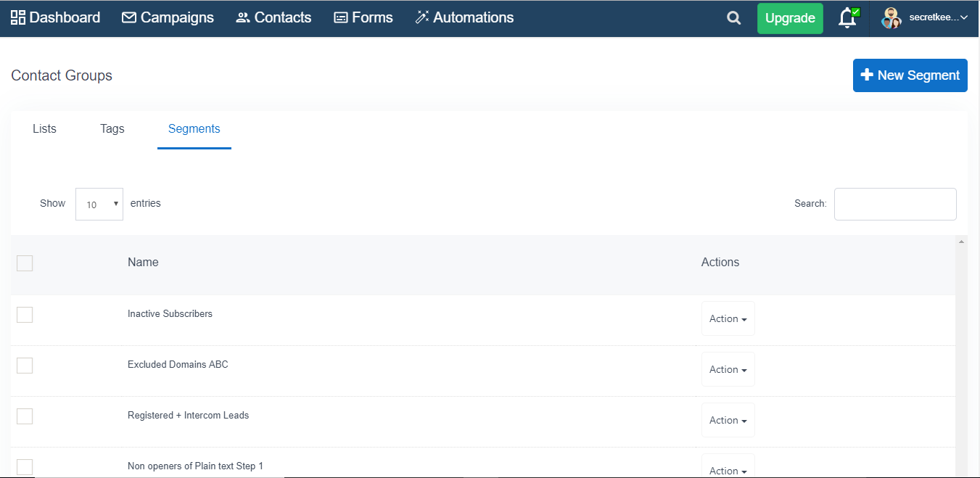Open Action dropdown for Excluded Domains ABC
Screen dimensions: 980x478
pyautogui.click(x=728, y=369)
